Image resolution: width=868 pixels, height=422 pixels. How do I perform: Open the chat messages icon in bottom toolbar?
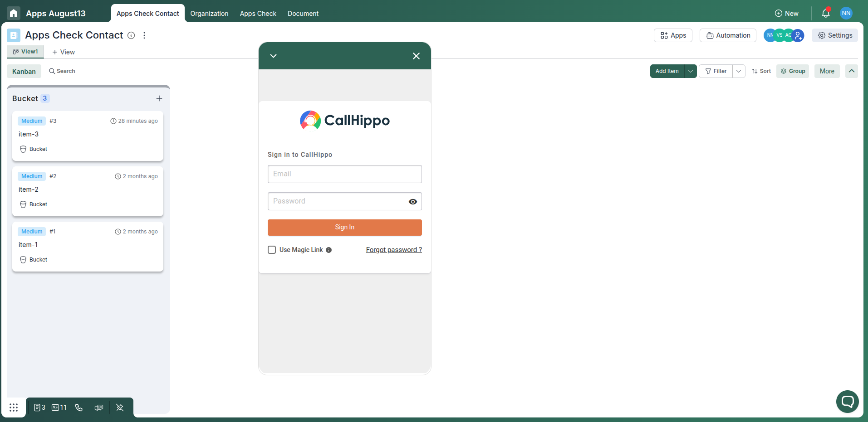coord(99,407)
